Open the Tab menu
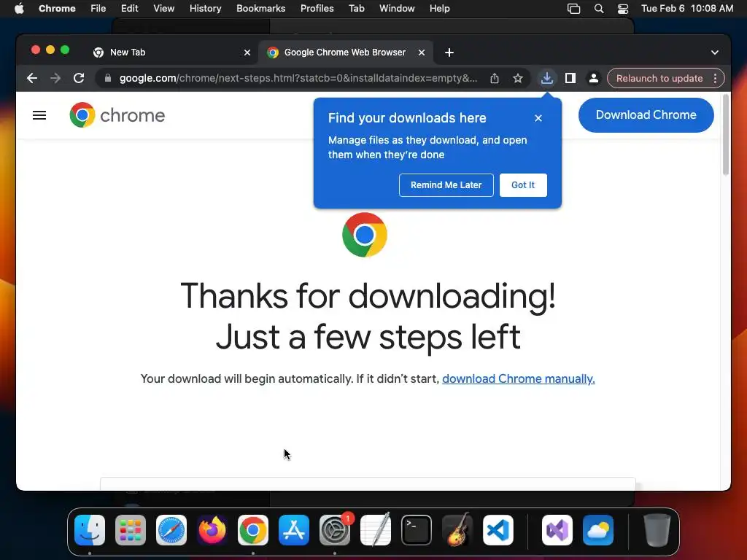This screenshot has height=560, width=747. pos(356,9)
